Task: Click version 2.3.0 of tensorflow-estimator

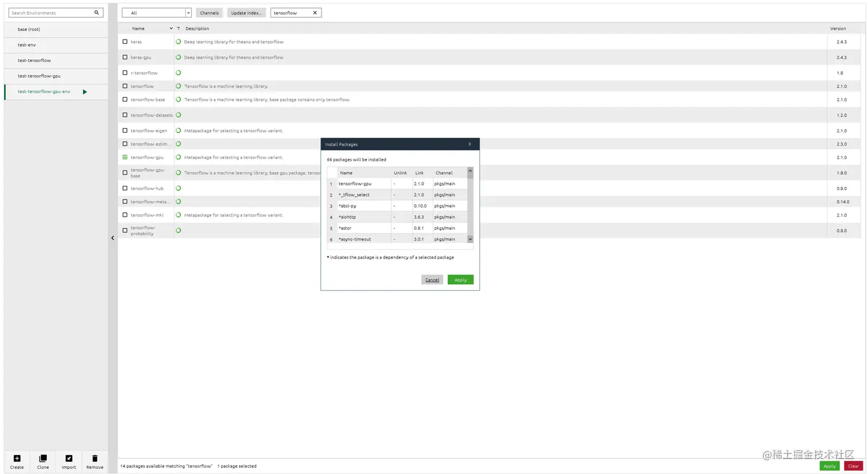Action: (842, 144)
